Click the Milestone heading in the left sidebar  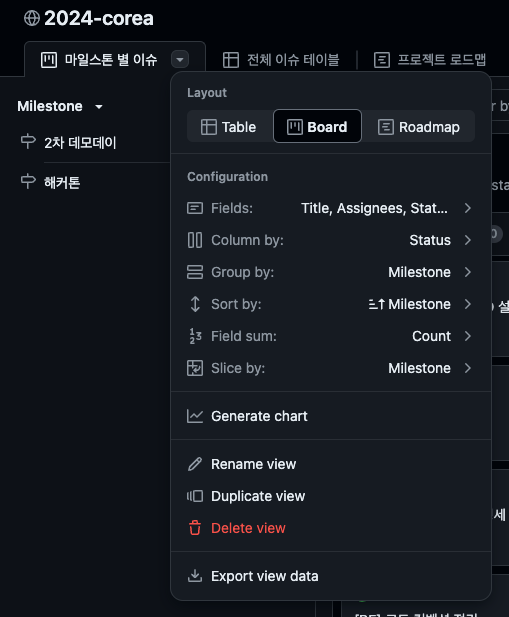click(x=50, y=106)
